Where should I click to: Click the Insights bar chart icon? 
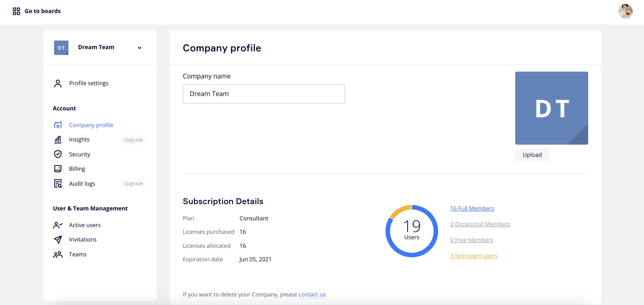tap(58, 139)
